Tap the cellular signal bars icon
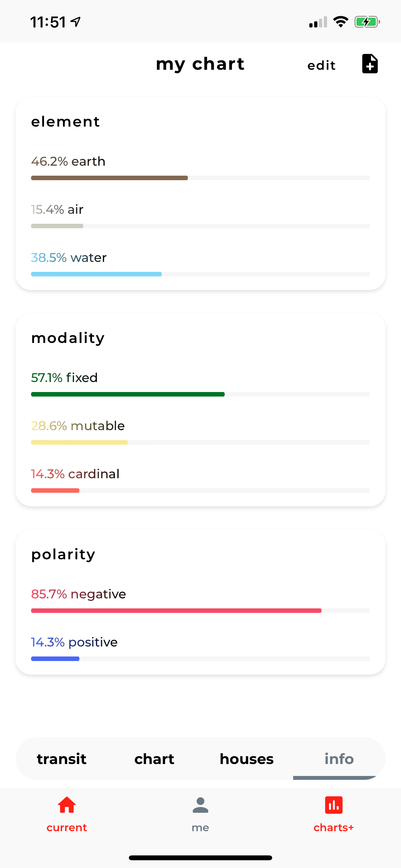 pyautogui.click(x=318, y=22)
